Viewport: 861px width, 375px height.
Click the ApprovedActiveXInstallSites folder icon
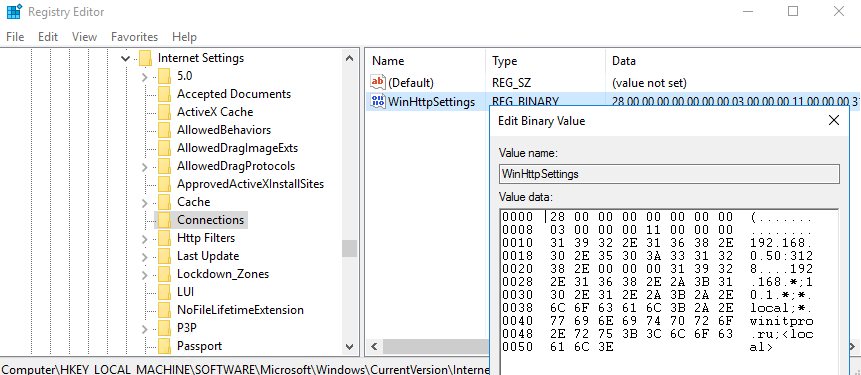[x=164, y=184]
